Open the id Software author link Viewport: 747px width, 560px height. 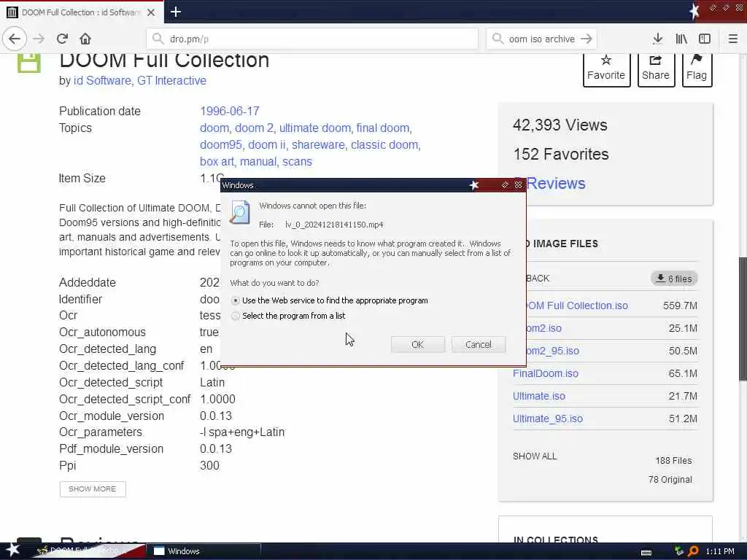tap(102, 80)
